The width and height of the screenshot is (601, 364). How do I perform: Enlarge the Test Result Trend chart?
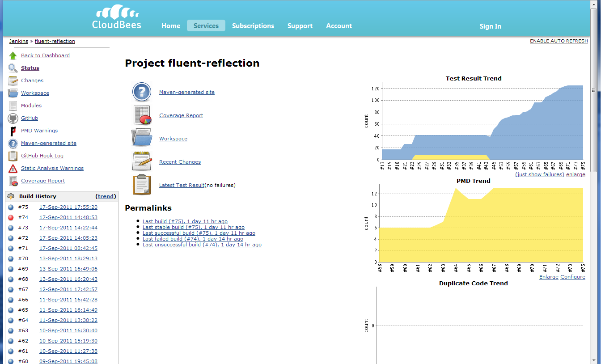576,174
